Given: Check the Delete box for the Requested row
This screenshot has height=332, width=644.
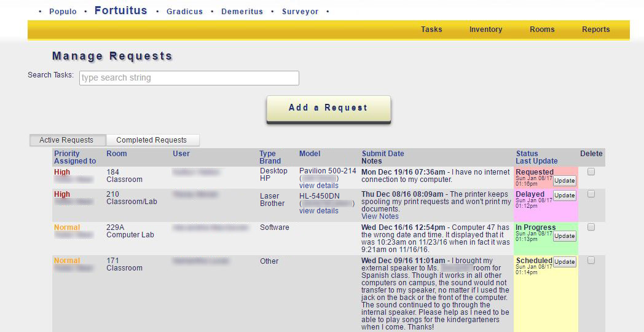Looking at the screenshot, I should [591, 172].
